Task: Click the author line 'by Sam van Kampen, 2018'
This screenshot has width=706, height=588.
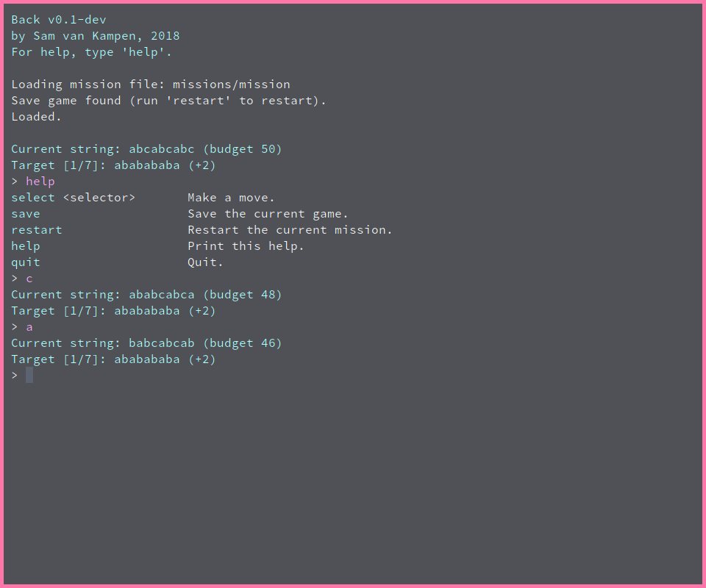Action: [x=96, y=36]
